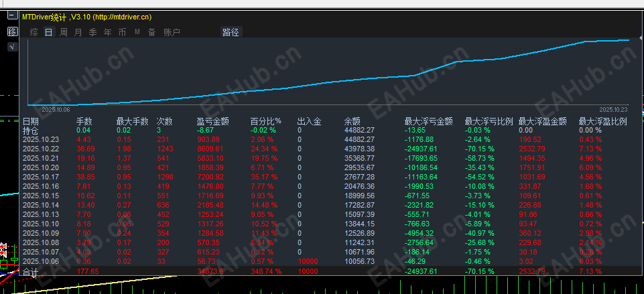The image size is (644, 294).
Task: Select the 币 currency tab
Action: click(123, 32)
